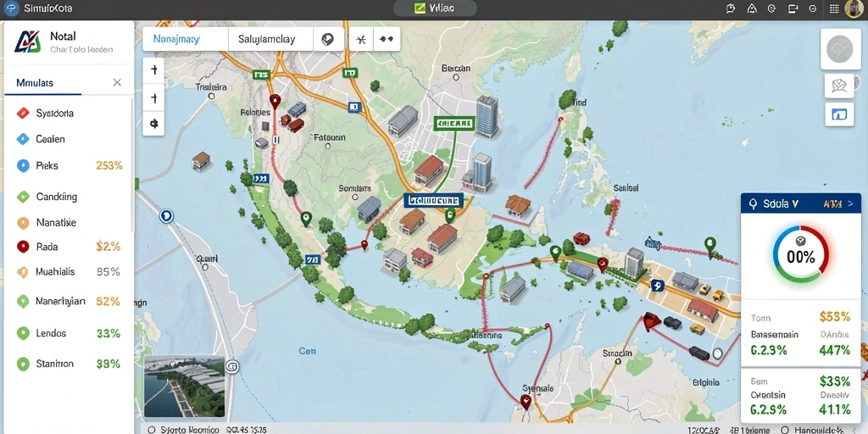The height and width of the screenshot is (434, 868).
Task: Click the circular 00% progress gauge
Action: [x=800, y=254]
